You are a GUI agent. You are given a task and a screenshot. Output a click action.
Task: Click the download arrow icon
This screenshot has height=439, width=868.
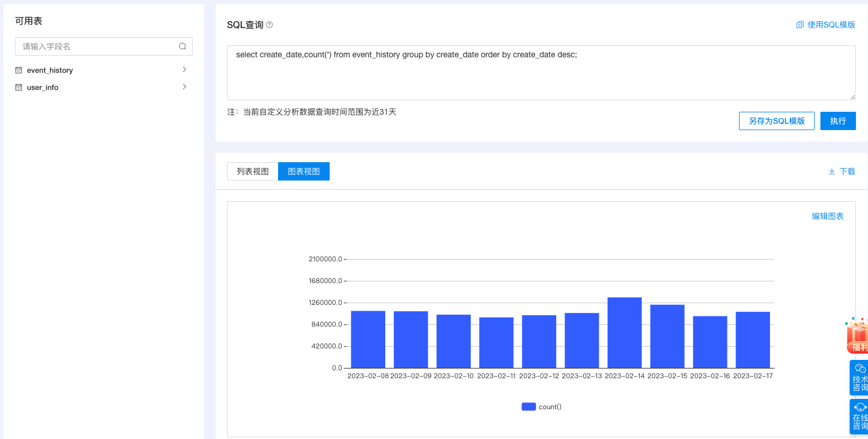click(x=832, y=171)
